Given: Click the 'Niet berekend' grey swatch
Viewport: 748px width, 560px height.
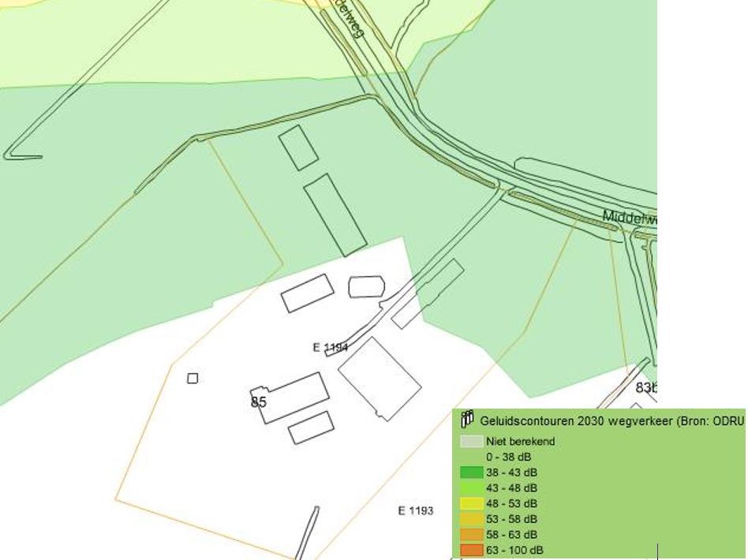Looking at the screenshot, I should [x=471, y=441].
